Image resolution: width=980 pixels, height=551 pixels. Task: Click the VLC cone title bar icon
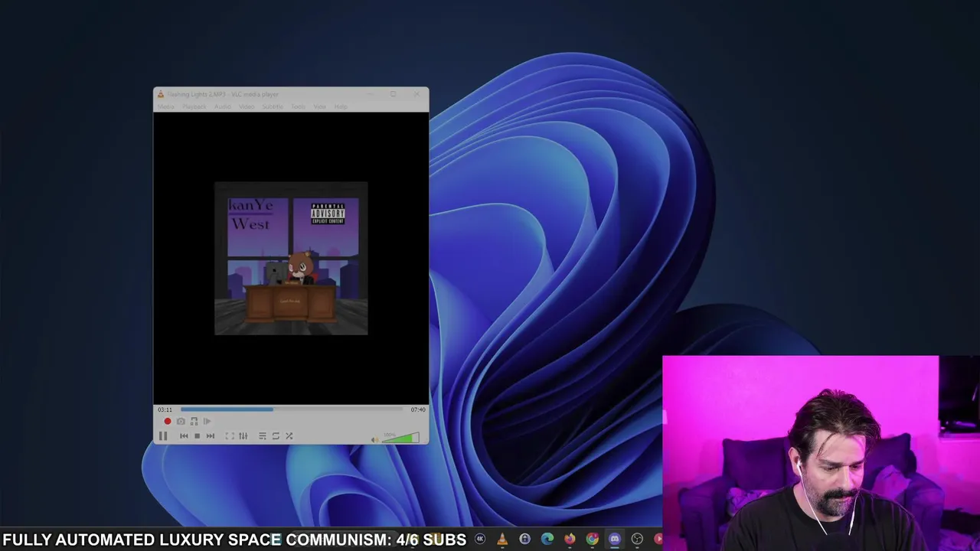[160, 94]
